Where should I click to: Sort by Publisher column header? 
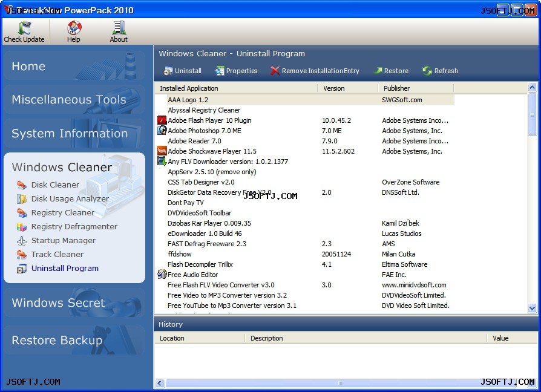click(416, 88)
